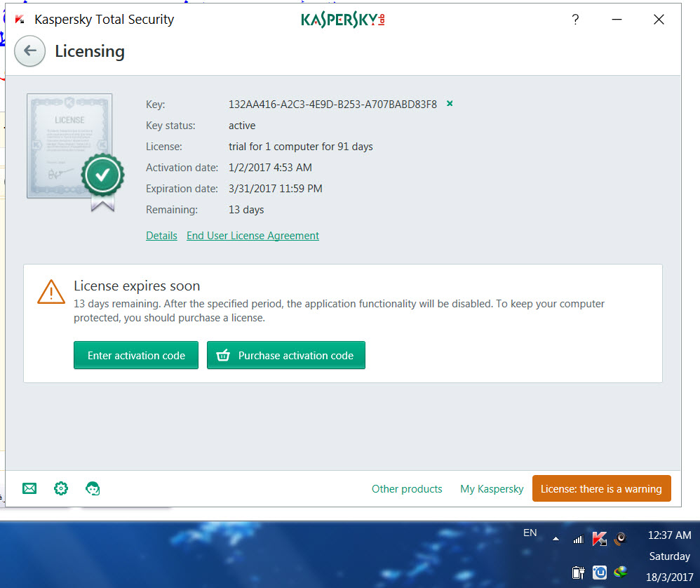Screen dimensions: 700x588
Task: Minimize the Kaspersky window
Action: point(617,20)
